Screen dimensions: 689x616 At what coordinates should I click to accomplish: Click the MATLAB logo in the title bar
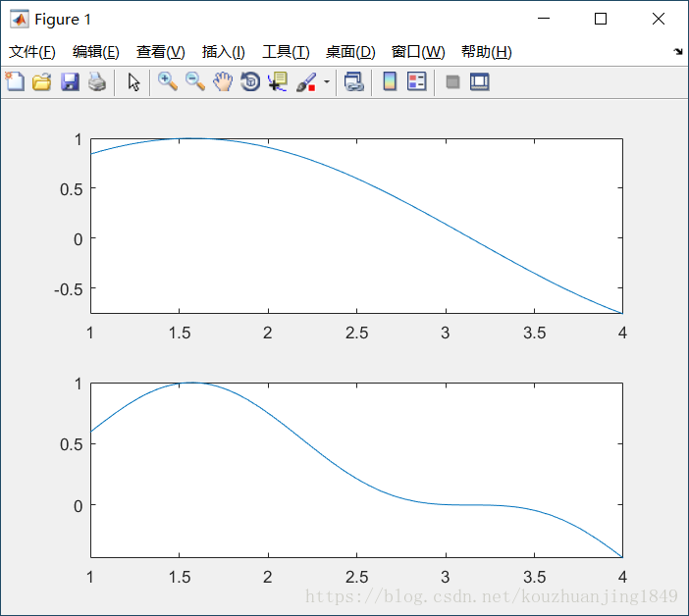(x=20, y=19)
